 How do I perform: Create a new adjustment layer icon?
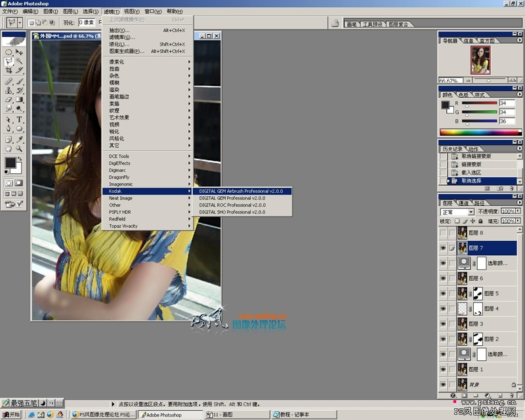click(487, 396)
